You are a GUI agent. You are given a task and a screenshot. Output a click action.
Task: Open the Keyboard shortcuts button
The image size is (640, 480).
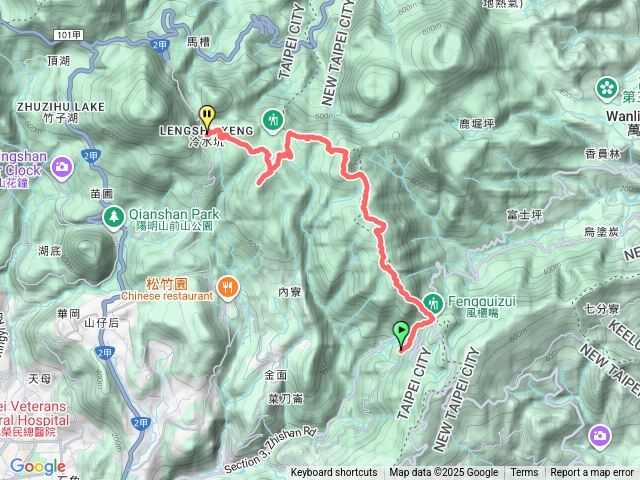334,473
